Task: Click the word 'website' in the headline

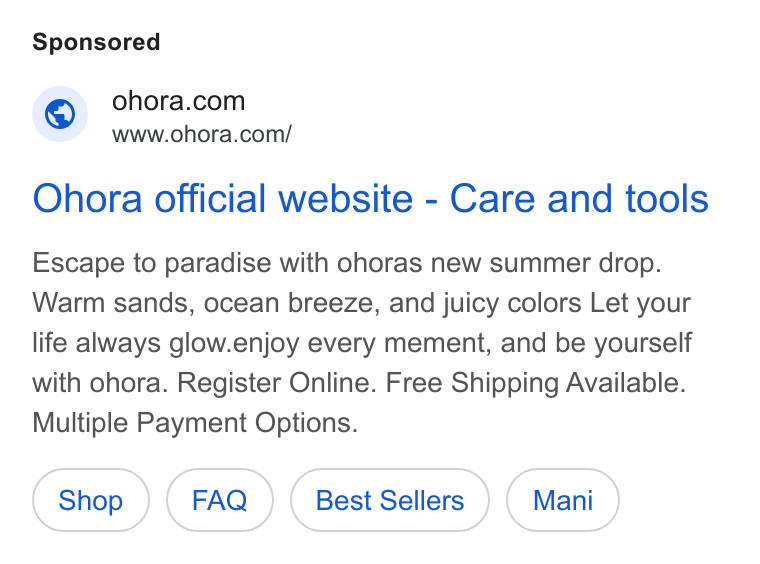Action: coord(346,198)
